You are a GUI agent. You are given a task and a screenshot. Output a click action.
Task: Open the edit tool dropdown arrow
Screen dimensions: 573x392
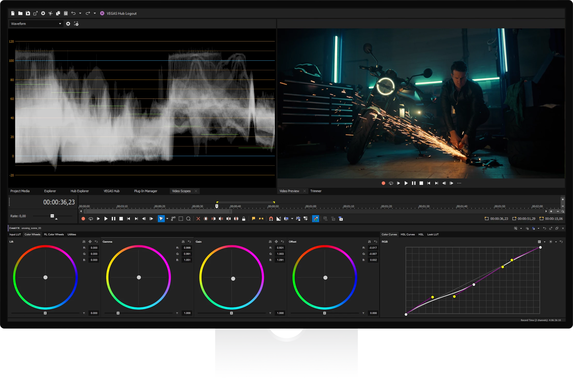pos(167,218)
